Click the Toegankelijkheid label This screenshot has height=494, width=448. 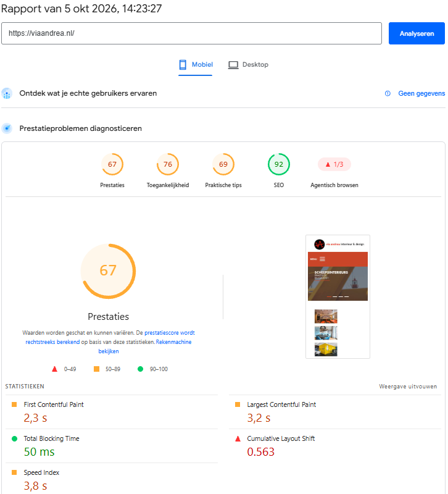click(167, 185)
